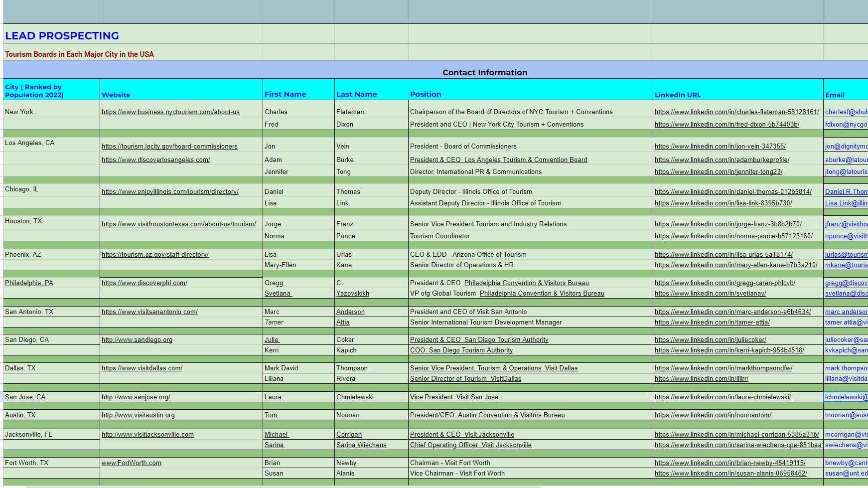Image resolution: width=868 pixels, height=488 pixels.
Task: Click the 'Website' column header cell
Action: coord(181,90)
